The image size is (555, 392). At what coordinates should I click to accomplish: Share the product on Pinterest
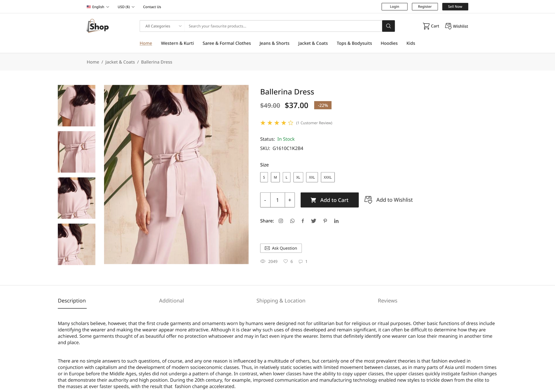pos(325,221)
